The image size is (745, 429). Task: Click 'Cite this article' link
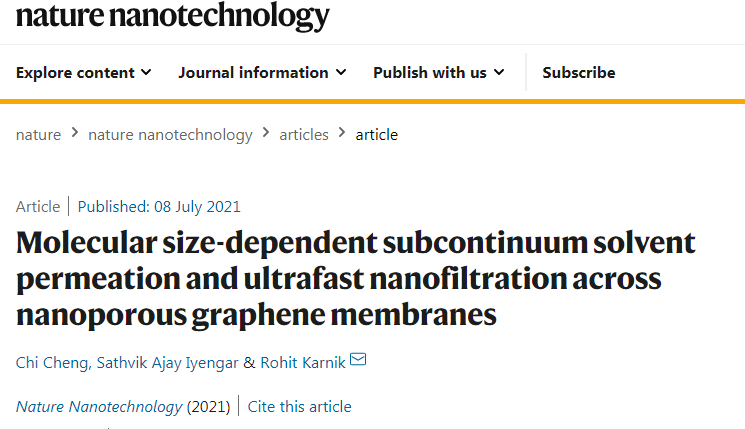click(x=299, y=406)
